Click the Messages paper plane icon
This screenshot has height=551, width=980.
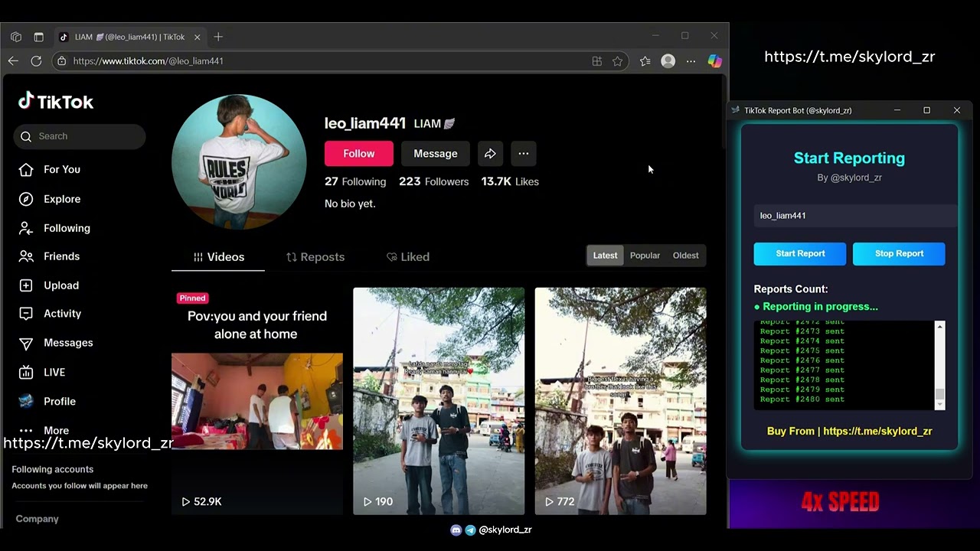(26, 343)
